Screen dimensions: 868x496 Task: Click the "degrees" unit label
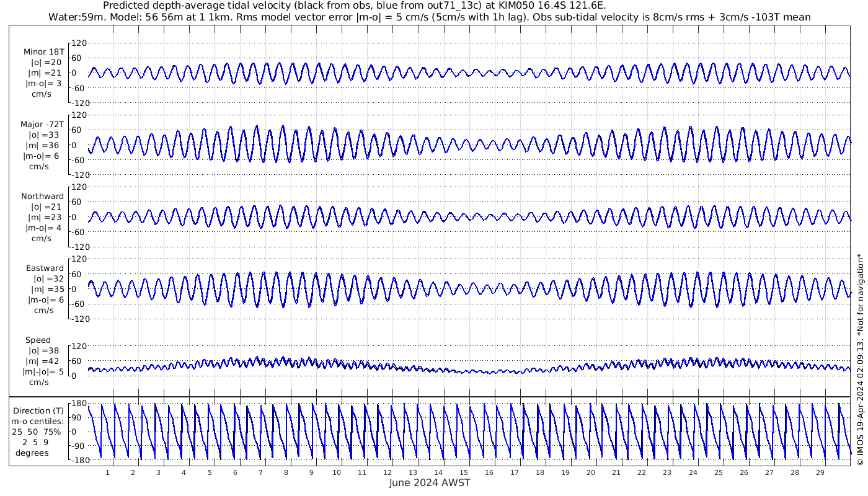[x=32, y=453]
